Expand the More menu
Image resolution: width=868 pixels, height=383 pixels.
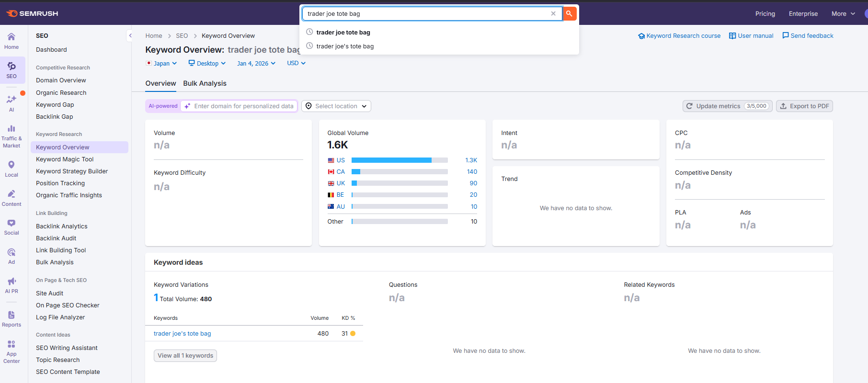[843, 13]
